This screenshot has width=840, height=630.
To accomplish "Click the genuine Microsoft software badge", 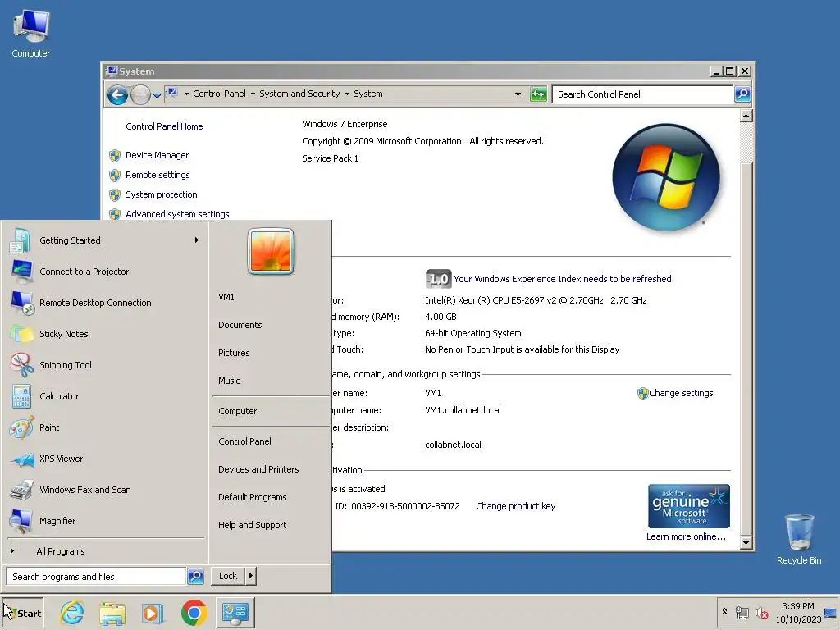I will click(x=689, y=506).
